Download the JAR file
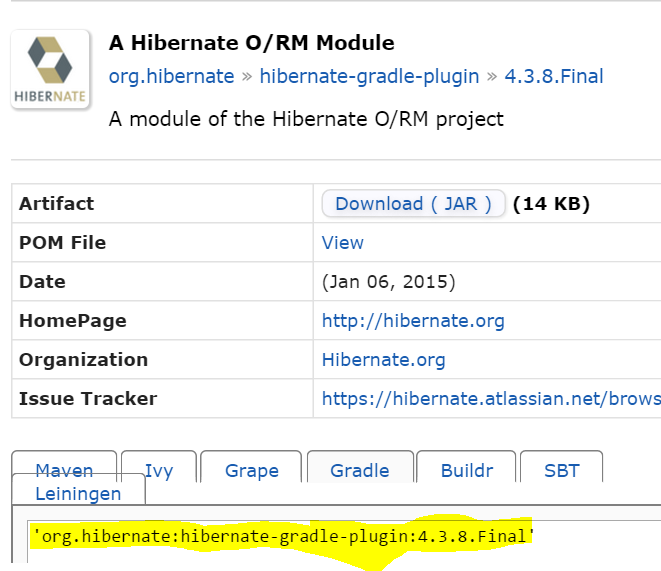 (x=413, y=204)
